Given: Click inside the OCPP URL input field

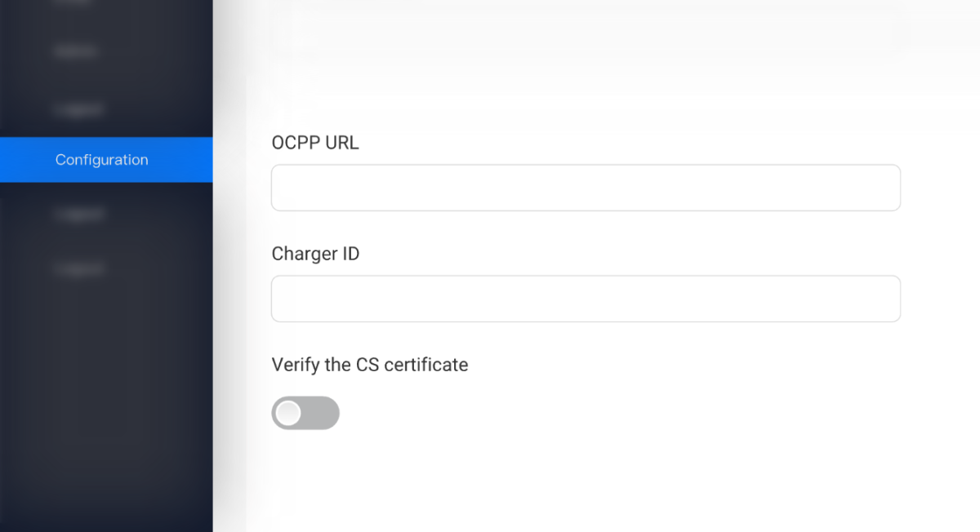Looking at the screenshot, I should point(586,187).
